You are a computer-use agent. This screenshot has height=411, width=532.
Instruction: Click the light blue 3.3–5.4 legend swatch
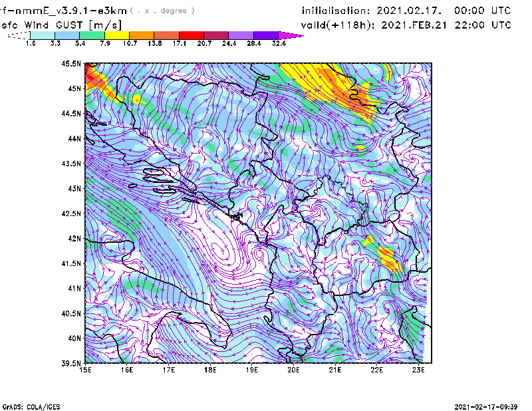[x=67, y=35]
